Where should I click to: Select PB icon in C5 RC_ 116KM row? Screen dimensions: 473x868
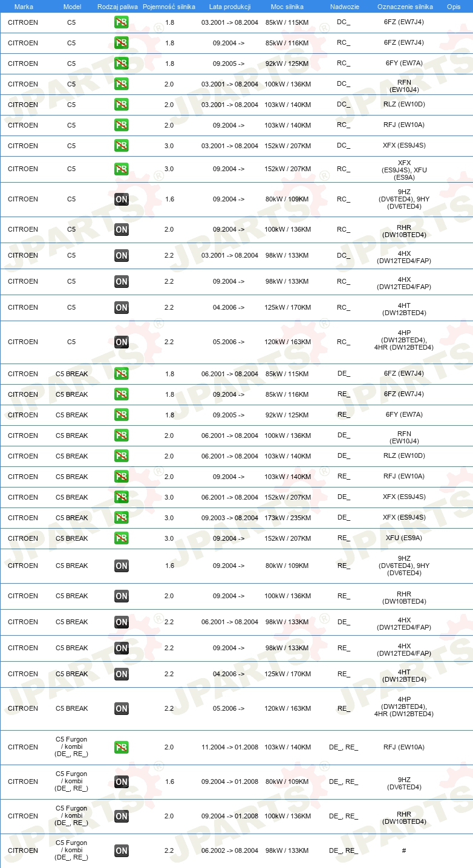click(121, 43)
